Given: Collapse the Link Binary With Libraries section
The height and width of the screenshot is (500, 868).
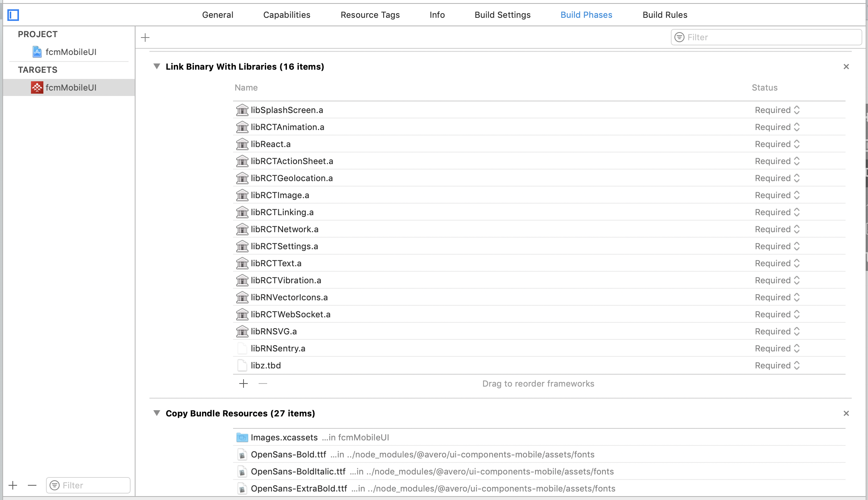Looking at the screenshot, I should [x=157, y=67].
